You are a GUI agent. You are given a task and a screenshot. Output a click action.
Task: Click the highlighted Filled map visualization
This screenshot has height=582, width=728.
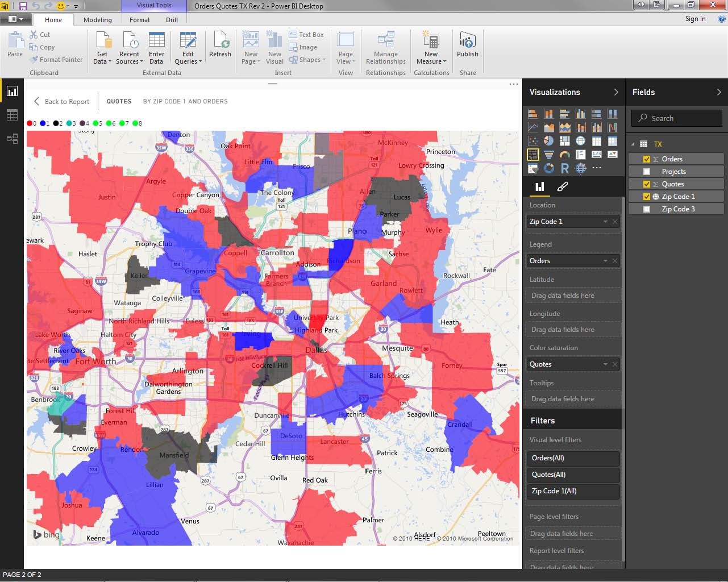point(533,155)
